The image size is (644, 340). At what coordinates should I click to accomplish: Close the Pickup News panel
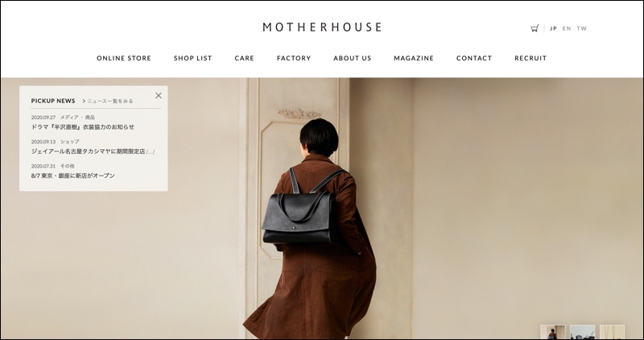(159, 95)
